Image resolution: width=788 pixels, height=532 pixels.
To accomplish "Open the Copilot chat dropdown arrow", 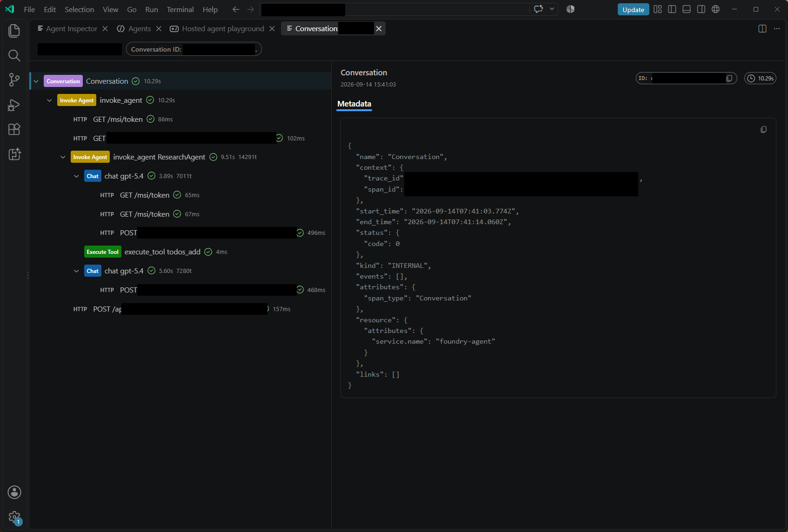I will (x=552, y=9).
